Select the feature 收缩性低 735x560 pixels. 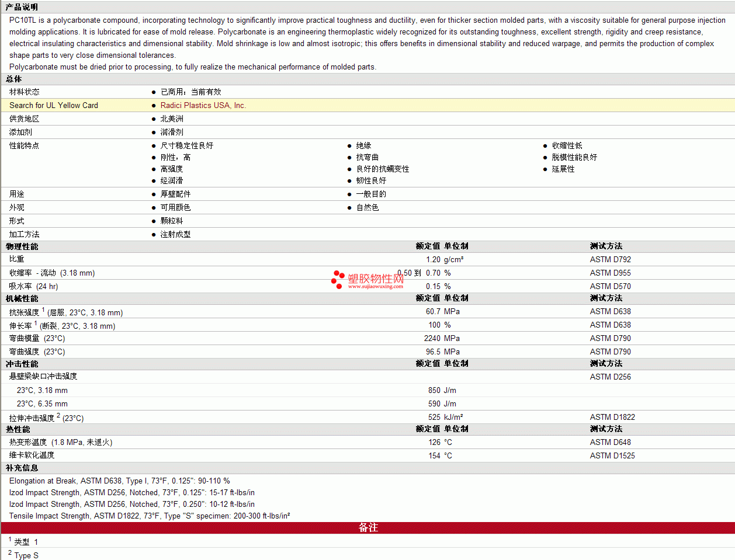tap(567, 145)
